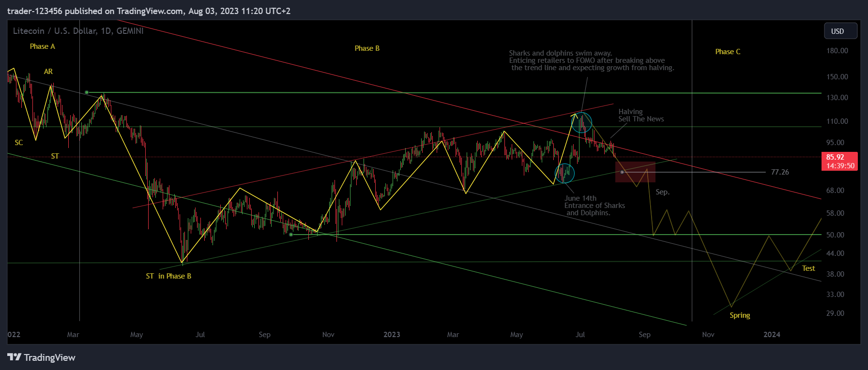Click the 'Phase A' label

point(43,46)
